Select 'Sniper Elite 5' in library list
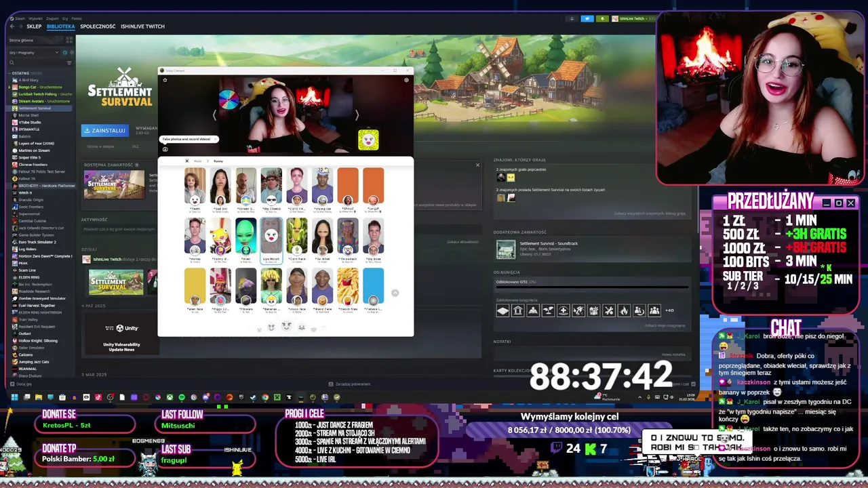Image resolution: width=868 pixels, height=488 pixels. 30,157
